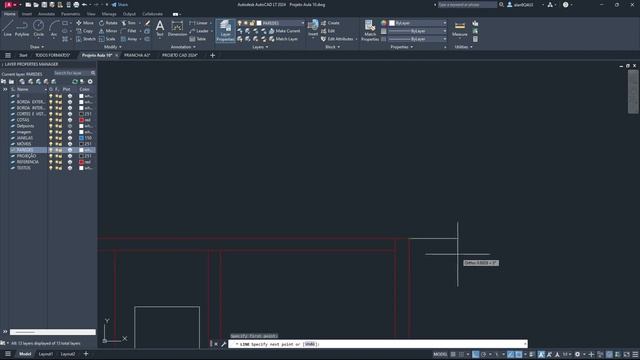Refresh the layer list
This screenshot has width=640, height=360.
pos(75,82)
